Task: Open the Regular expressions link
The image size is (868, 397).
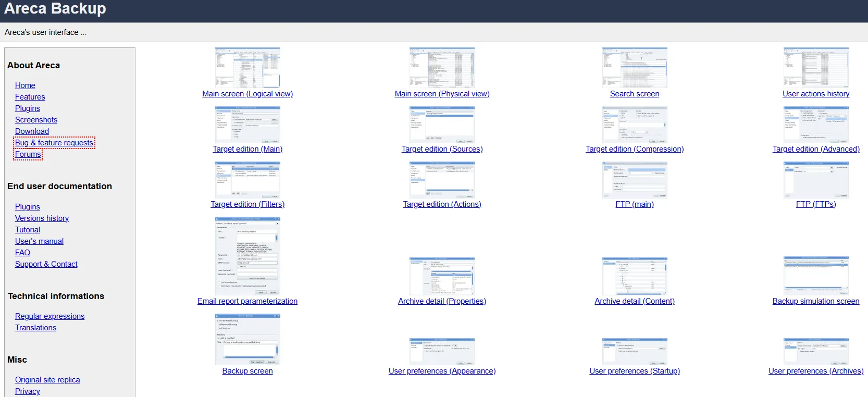Action: pos(49,316)
